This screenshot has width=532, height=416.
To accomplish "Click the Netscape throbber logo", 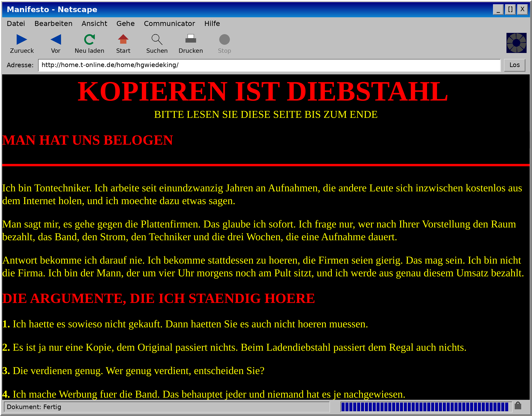I will pos(516,43).
